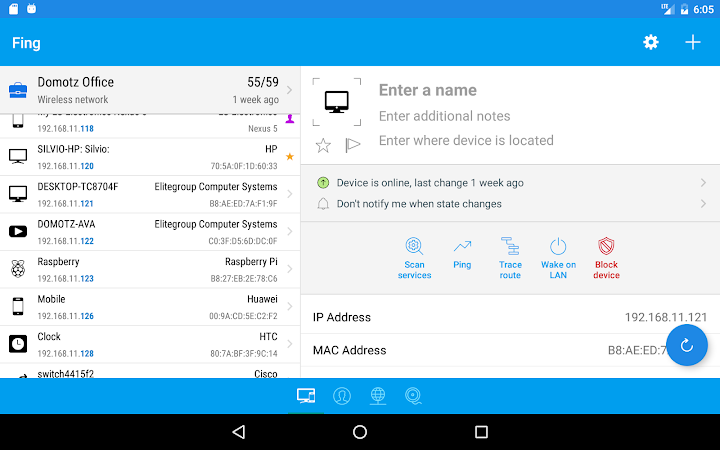
Task: Open settings gear in Fing header
Action: [651, 42]
